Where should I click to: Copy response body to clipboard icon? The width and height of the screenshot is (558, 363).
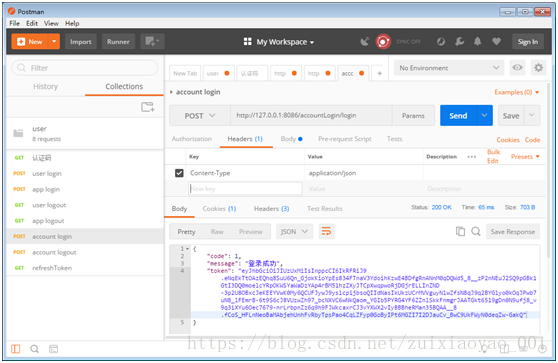click(x=460, y=231)
